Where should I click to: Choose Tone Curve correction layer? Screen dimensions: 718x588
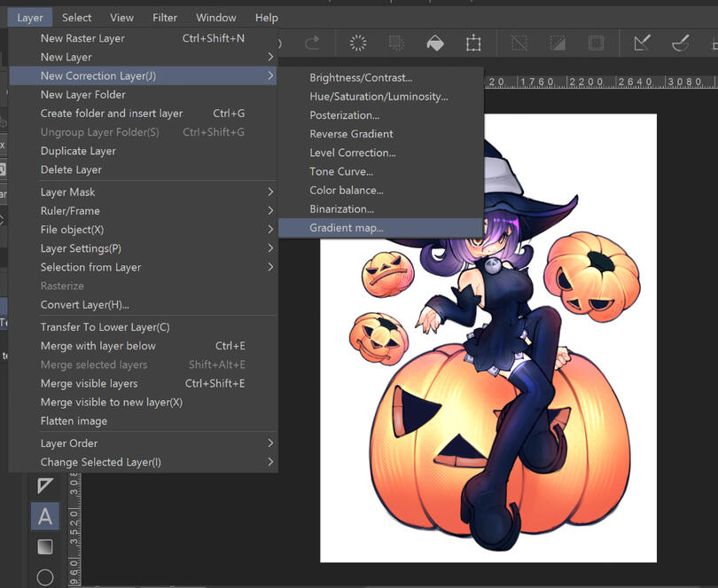[340, 171]
